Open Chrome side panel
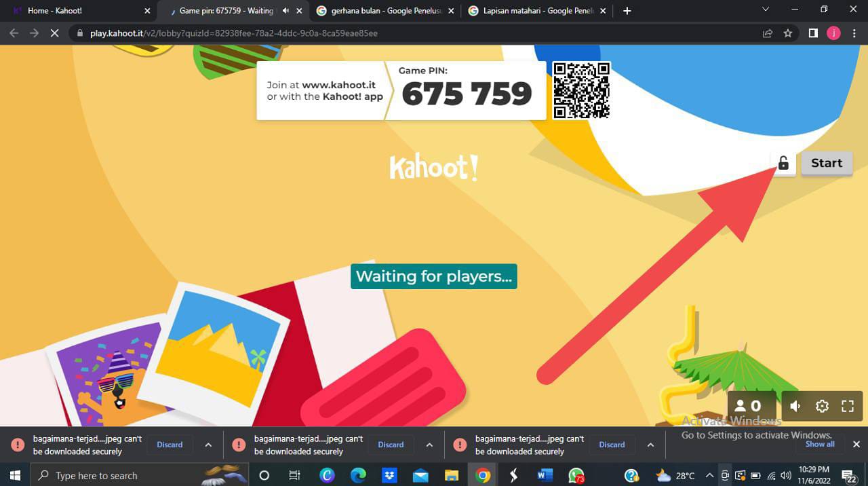The width and height of the screenshot is (868, 486). pyautogui.click(x=813, y=33)
